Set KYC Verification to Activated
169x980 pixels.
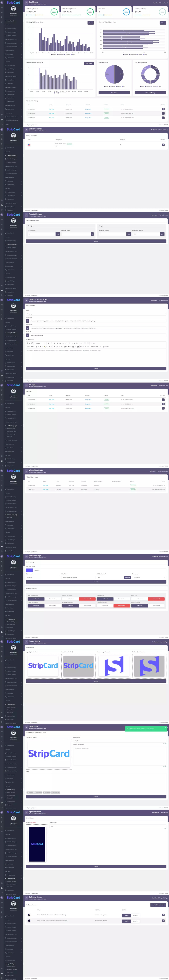[139, 605]
